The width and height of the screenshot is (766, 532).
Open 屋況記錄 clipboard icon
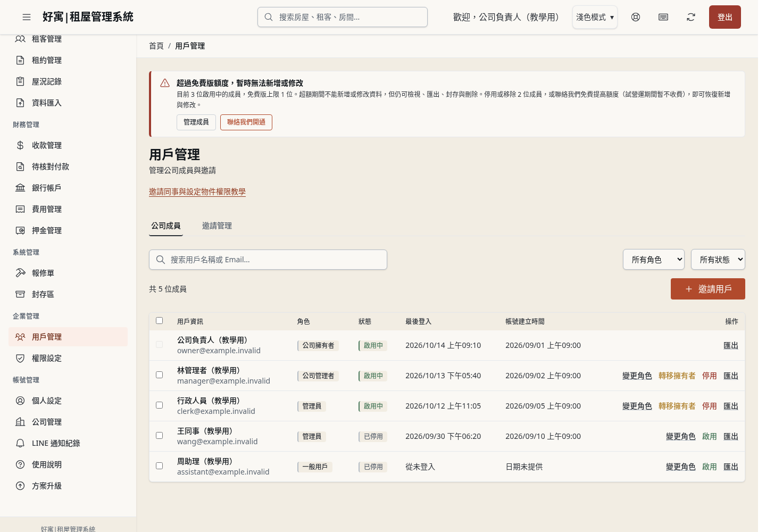[x=20, y=81]
